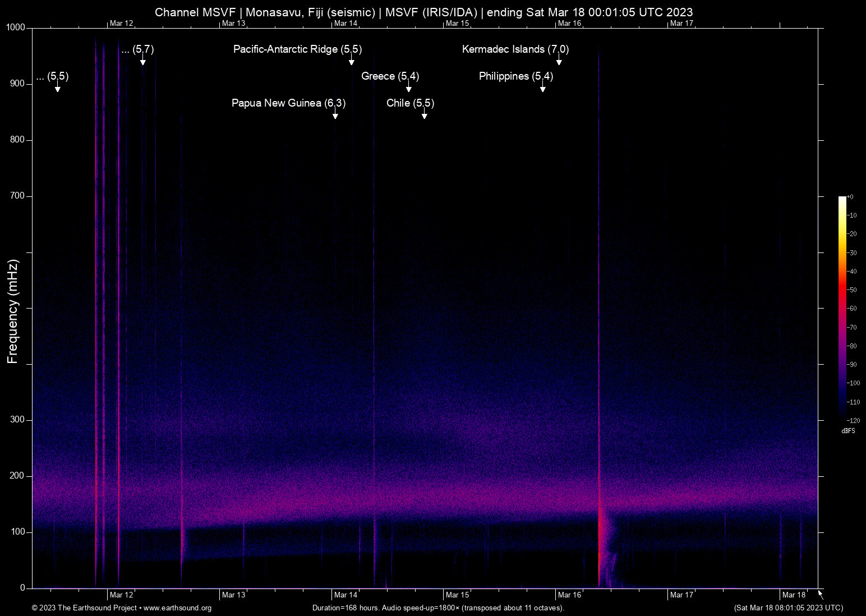Click 'Mar 16' on the top time axis
The image size is (866, 616).
(569, 24)
